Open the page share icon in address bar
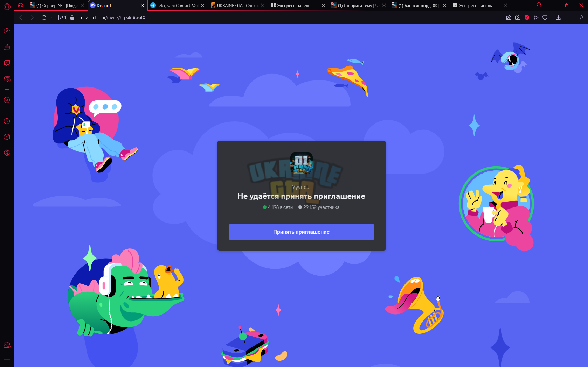588x367 pixels. point(509,17)
